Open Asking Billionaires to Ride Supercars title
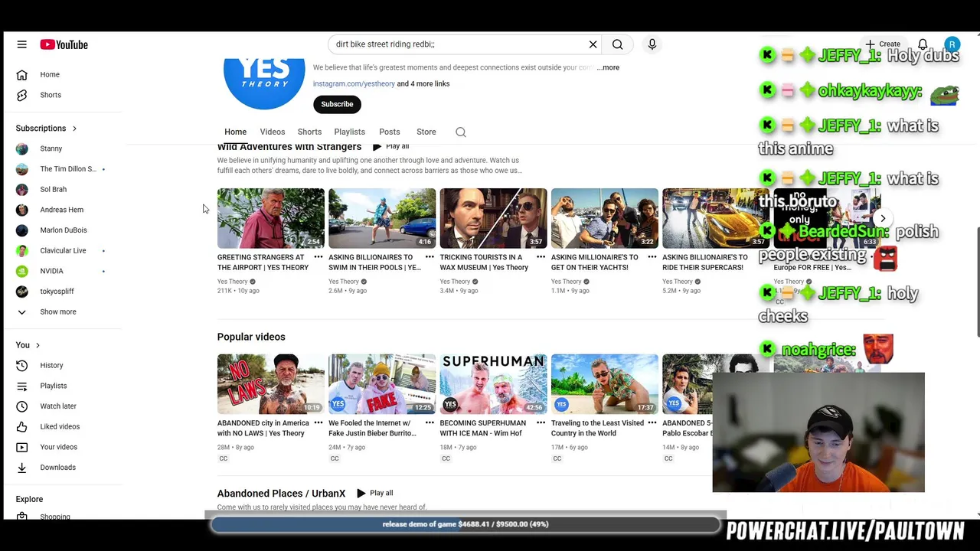This screenshot has height=551, width=980. (x=705, y=262)
